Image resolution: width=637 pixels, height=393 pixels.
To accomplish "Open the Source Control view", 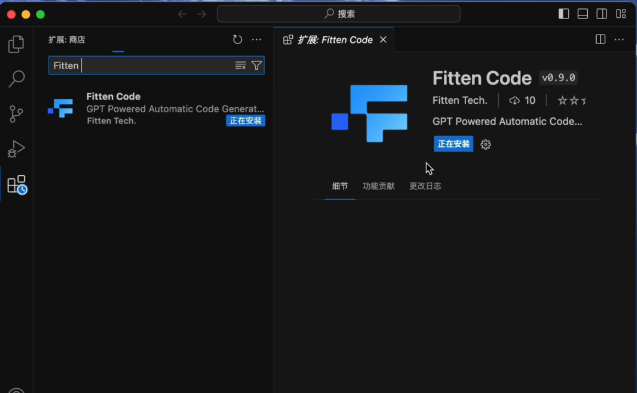I will tap(16, 114).
